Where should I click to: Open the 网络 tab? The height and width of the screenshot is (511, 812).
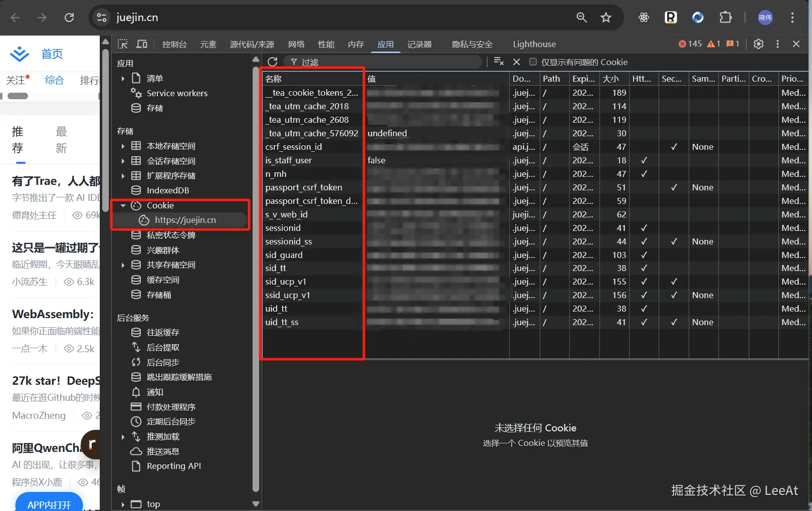tap(296, 44)
